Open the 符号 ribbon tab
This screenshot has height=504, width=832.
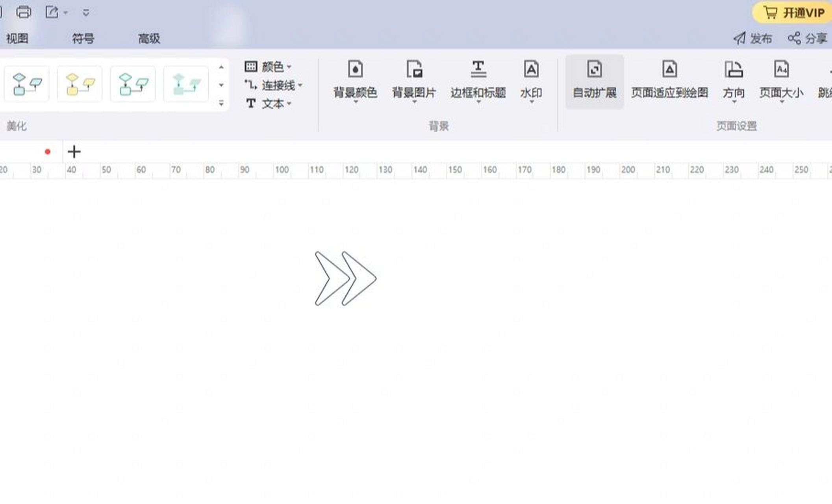coord(83,39)
